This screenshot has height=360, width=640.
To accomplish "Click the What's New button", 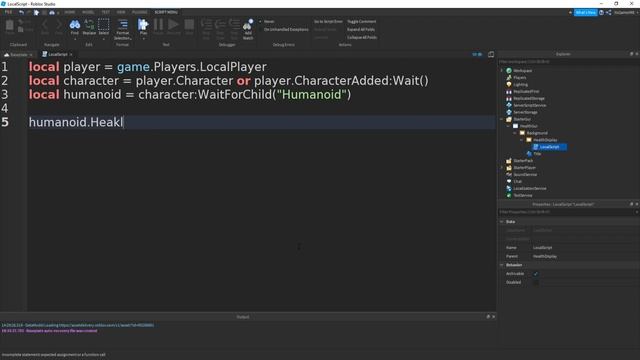I will click(x=585, y=13).
